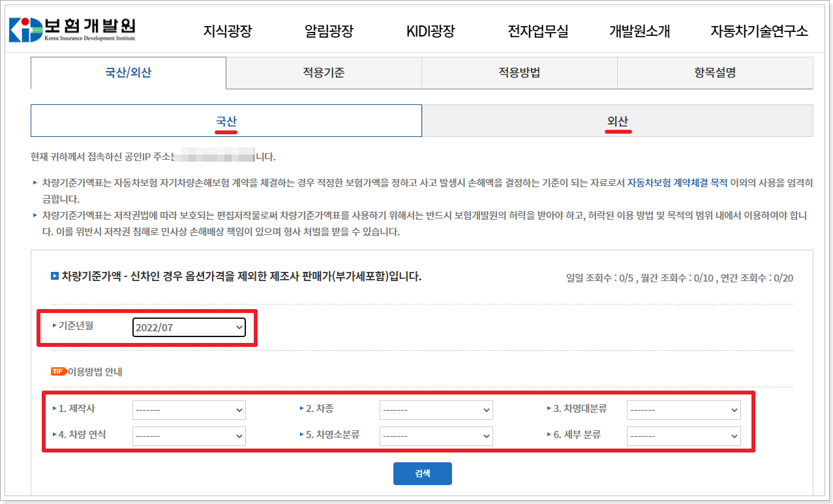Expand the 차명대분류 dropdown
Image resolution: width=833 pixels, height=504 pixels.
[683, 410]
